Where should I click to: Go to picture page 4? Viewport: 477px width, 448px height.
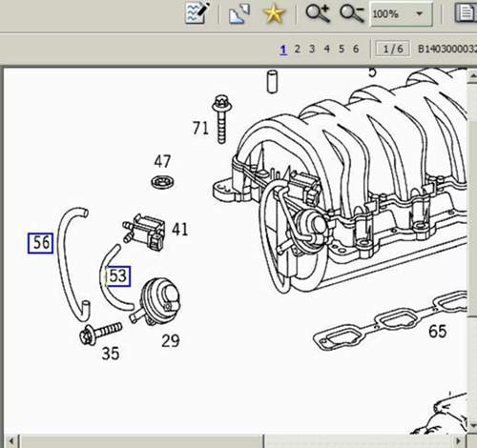click(326, 49)
